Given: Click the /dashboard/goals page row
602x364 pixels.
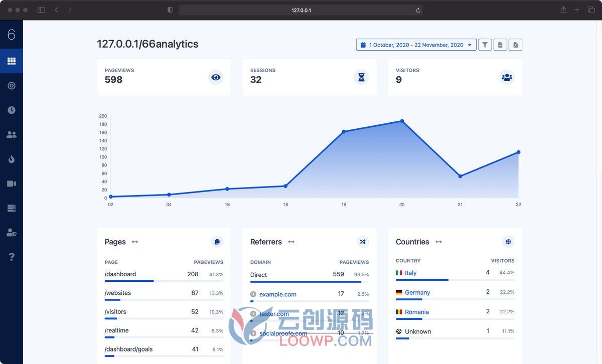Looking at the screenshot, I should point(164,351).
